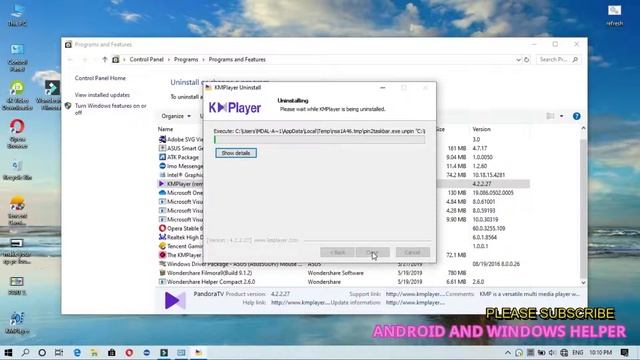640x360 pixels.
Task: Open Task View on taskbar
Action: click(59, 352)
